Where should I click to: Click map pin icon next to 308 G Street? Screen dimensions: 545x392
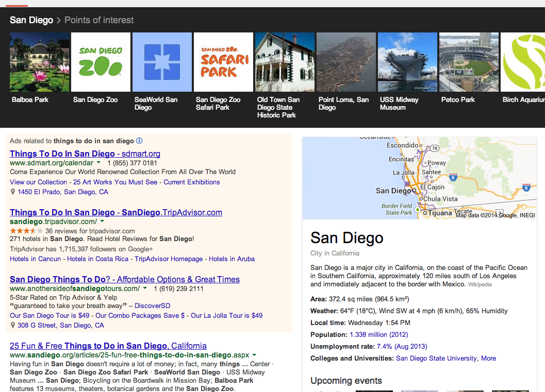pyautogui.click(x=13, y=326)
